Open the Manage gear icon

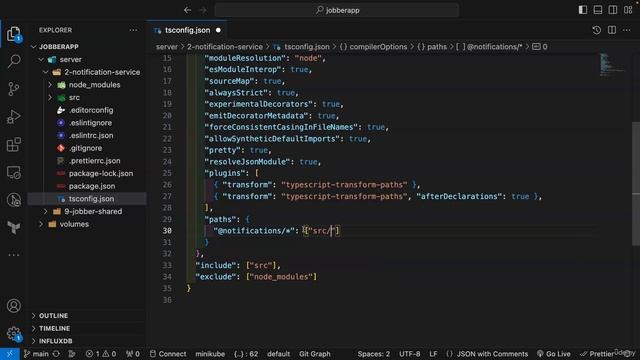pos(13,333)
